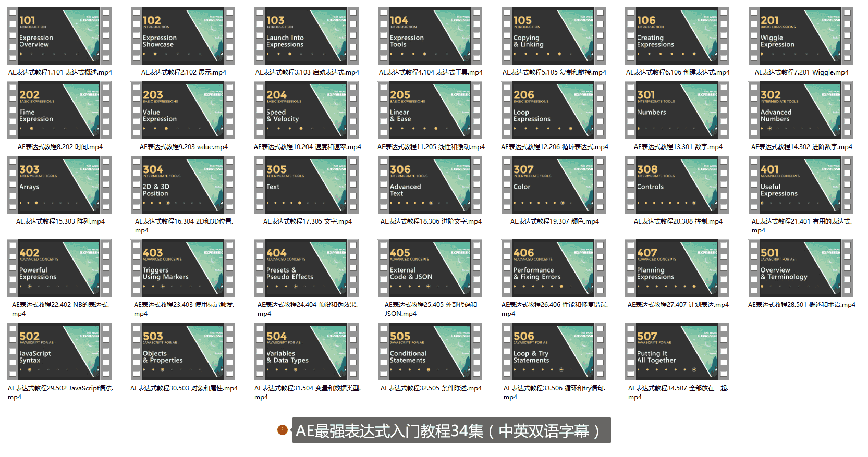Click file name 'AE表达式教程29.502 JavaScript语法.mp4'
Screen dimensions: 868x457
pos(60,392)
